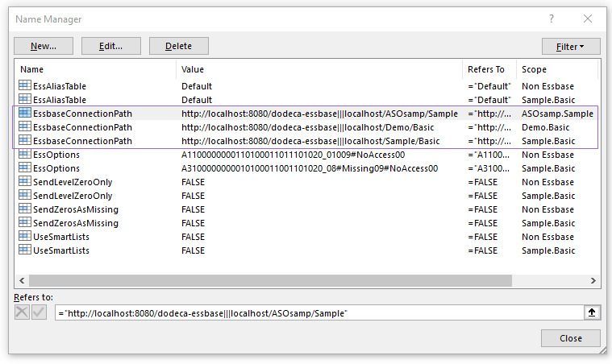Viewport: 612px width, 364px height.
Task: Click the Delete button
Action: 178,46
